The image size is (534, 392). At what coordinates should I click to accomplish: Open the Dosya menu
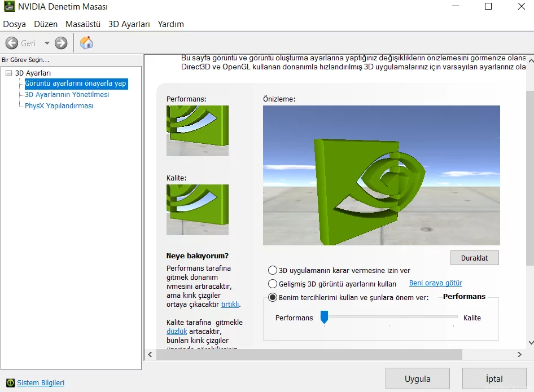point(15,24)
